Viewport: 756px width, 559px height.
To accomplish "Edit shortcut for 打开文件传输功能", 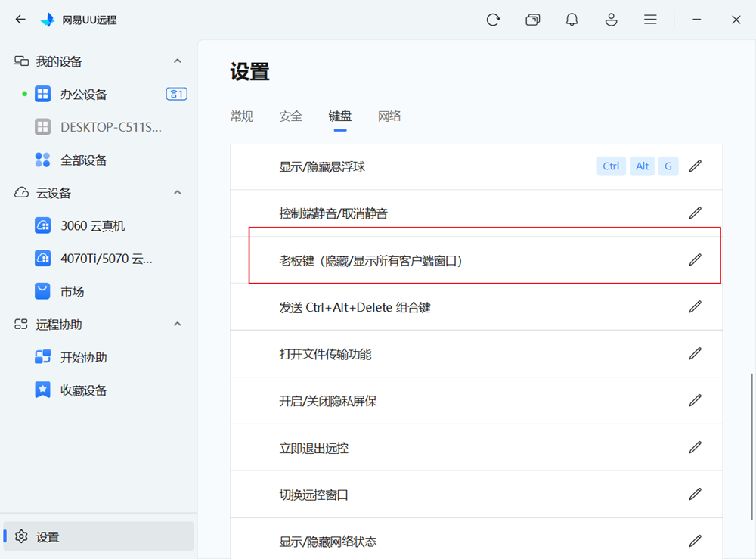I will 695,353.
